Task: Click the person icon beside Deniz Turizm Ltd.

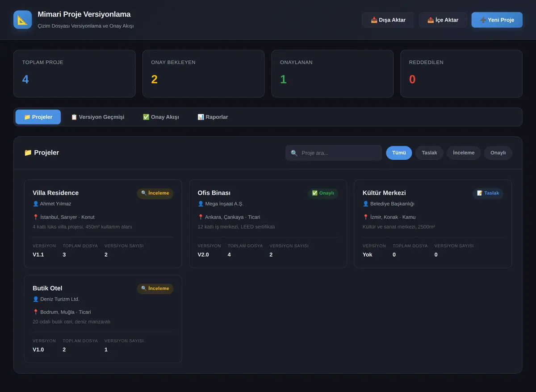Action: point(36,299)
